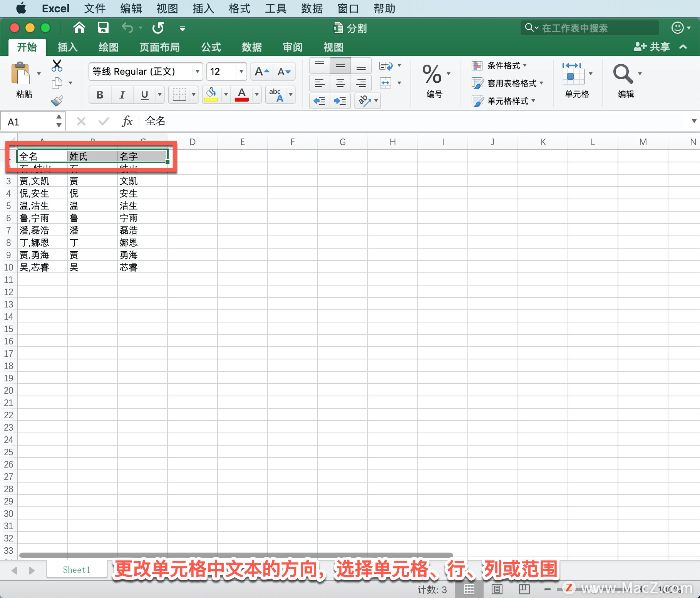Switch to the 页面布局 ribbon tab
The height and width of the screenshot is (598, 700).
pos(159,47)
